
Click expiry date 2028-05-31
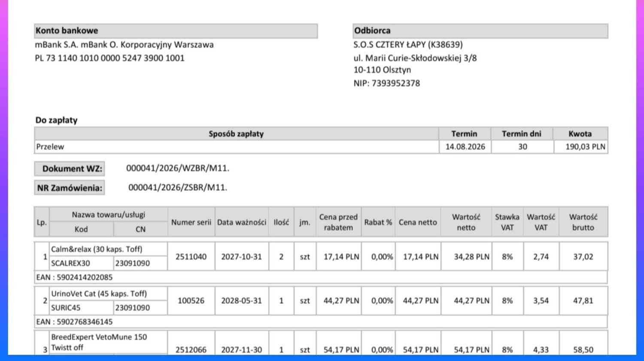[x=241, y=301]
